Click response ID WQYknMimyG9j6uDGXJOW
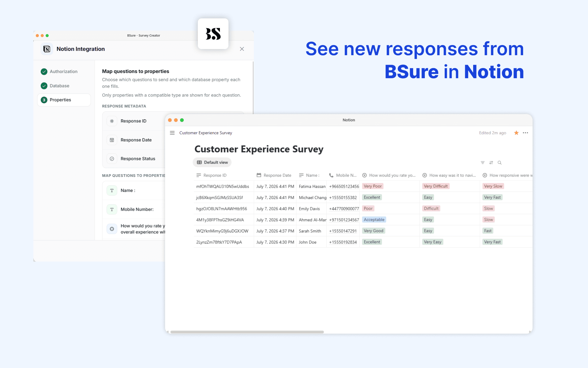Viewport: 588px width, 368px height. (222, 231)
